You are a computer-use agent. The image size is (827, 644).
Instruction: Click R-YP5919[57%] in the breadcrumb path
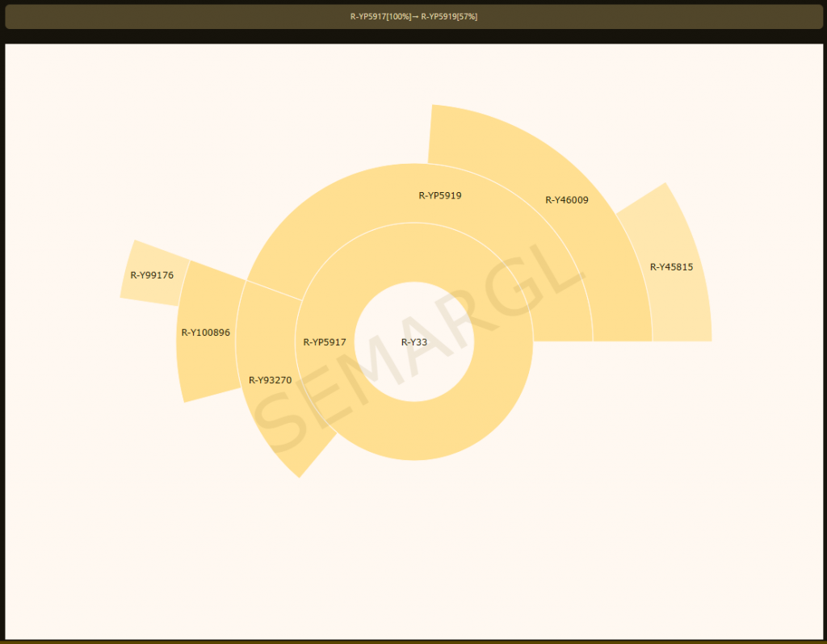tap(449, 16)
